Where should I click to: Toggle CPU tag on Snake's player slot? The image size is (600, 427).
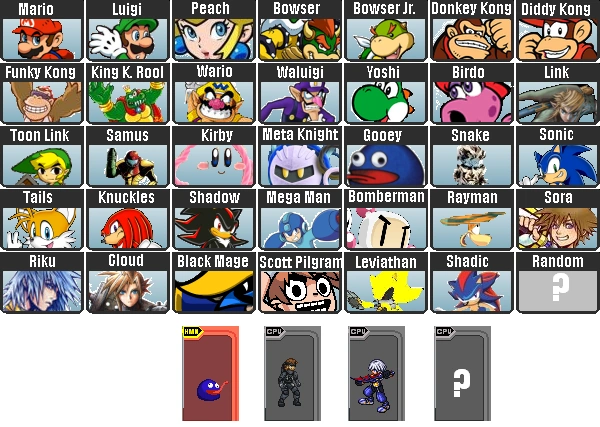(274, 331)
